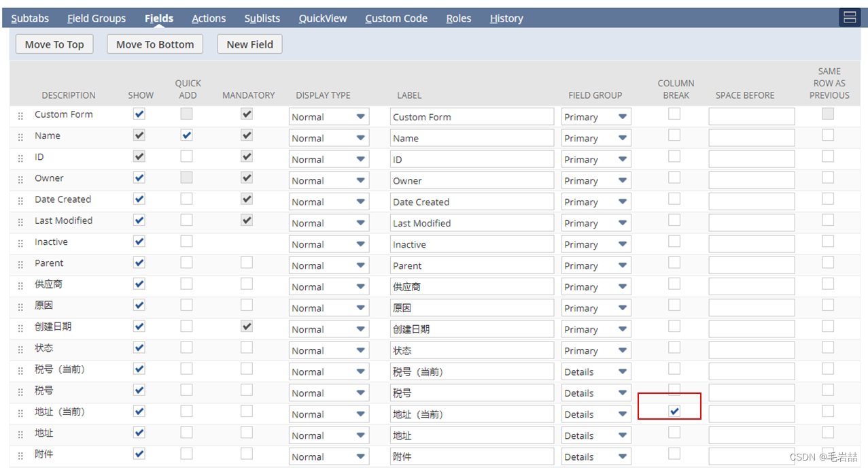The height and width of the screenshot is (468, 868).
Task: Switch to the Subtabs tab
Action: coord(30,18)
